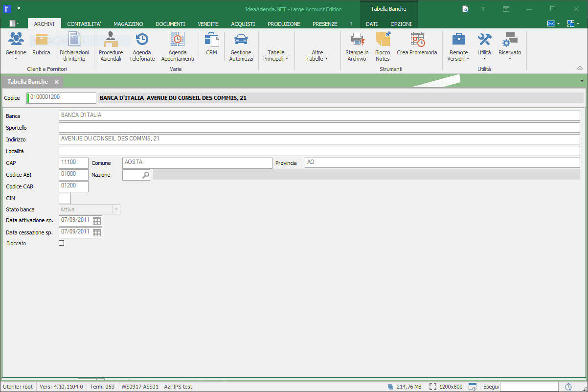Image resolution: width=588 pixels, height=392 pixels.
Task: Open the ? help ribbon tab
Action: tap(351, 23)
